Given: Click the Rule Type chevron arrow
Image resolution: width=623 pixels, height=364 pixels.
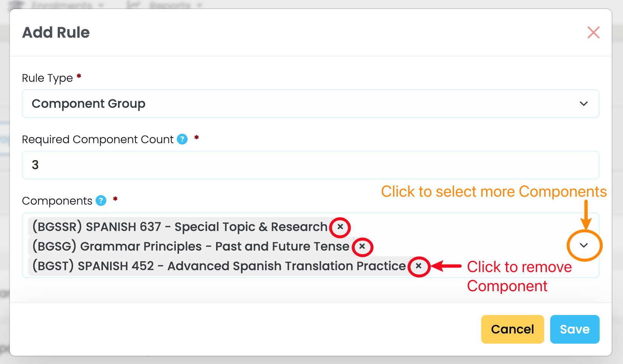Looking at the screenshot, I should pyautogui.click(x=583, y=104).
